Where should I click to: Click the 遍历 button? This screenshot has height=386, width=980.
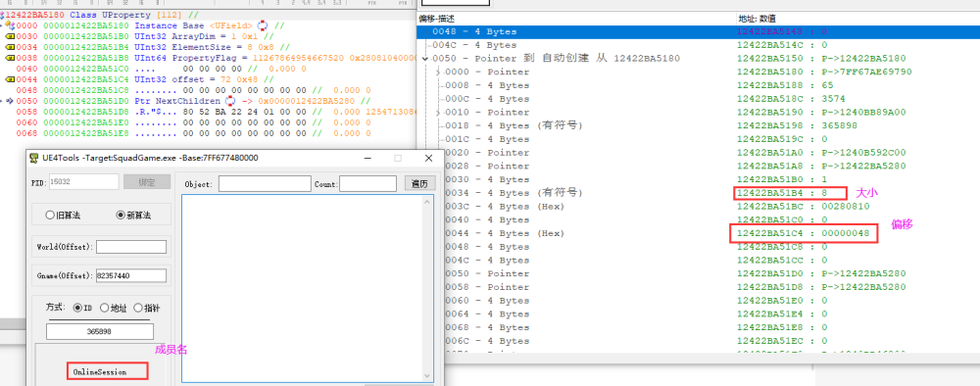[x=419, y=183]
